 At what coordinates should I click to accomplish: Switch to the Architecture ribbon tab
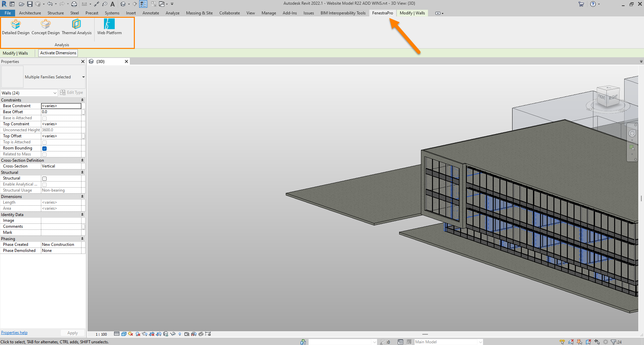30,13
